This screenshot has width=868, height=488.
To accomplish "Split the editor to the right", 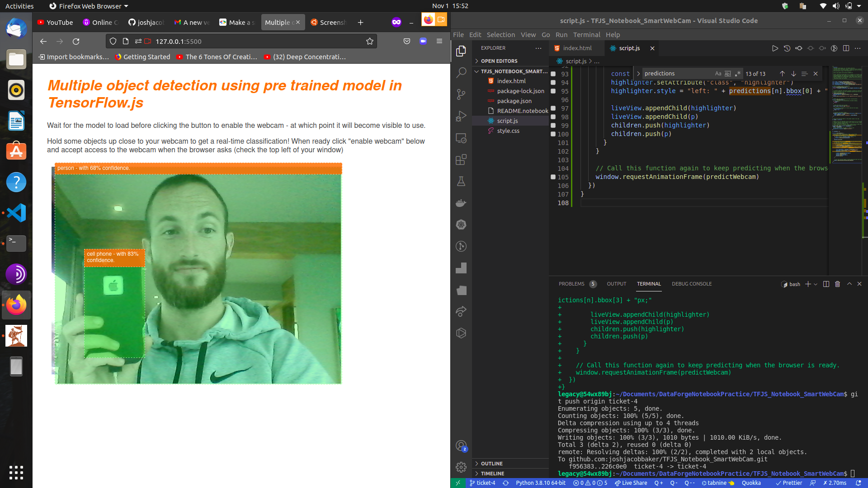I will click(846, 48).
